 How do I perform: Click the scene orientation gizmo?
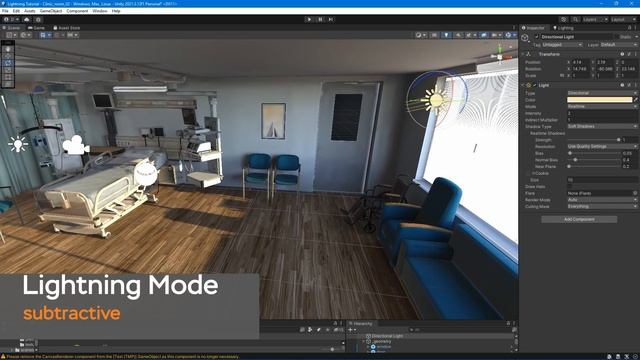(500, 56)
